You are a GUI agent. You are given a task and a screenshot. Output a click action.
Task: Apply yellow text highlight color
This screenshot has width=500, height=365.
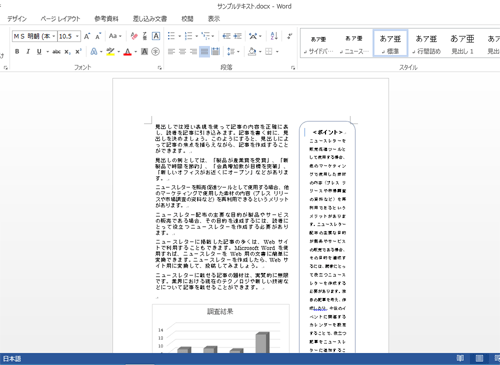(110, 52)
